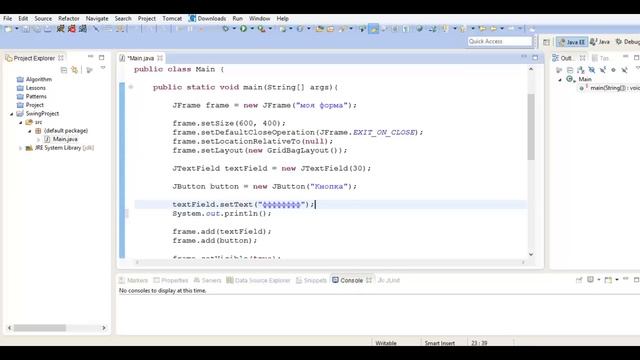Select the Patterns project
The width and height of the screenshot is (640, 360).
36,96
